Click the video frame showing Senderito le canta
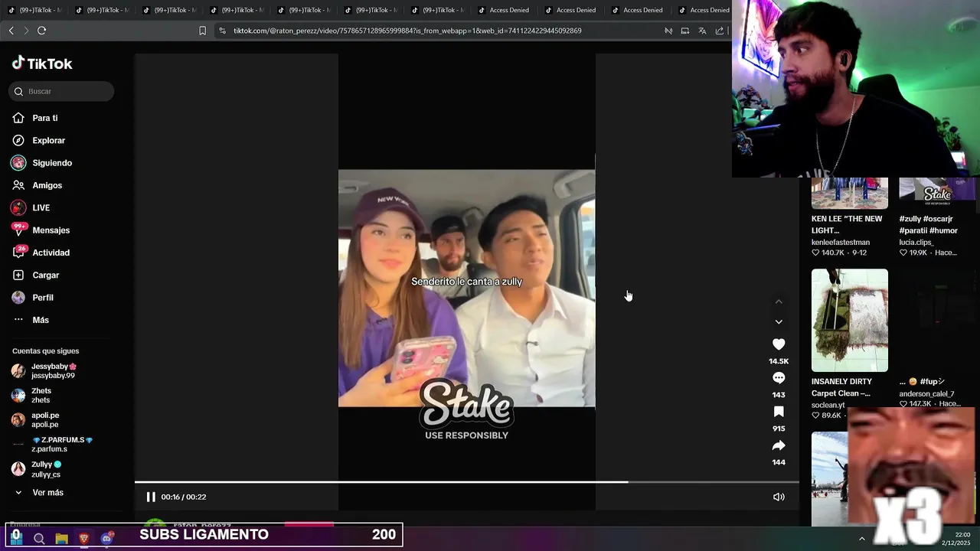 pos(466,288)
